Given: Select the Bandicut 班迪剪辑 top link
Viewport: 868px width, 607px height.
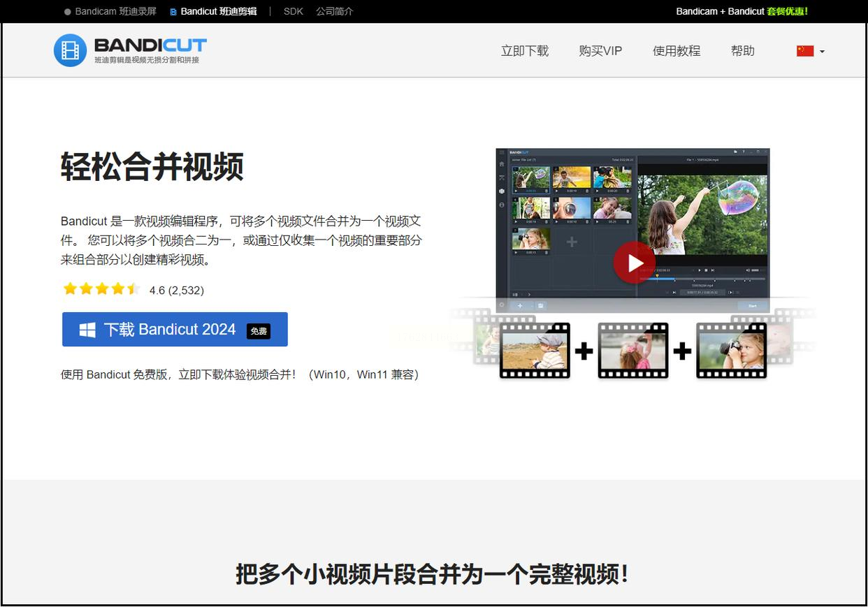Looking at the screenshot, I should [x=214, y=11].
